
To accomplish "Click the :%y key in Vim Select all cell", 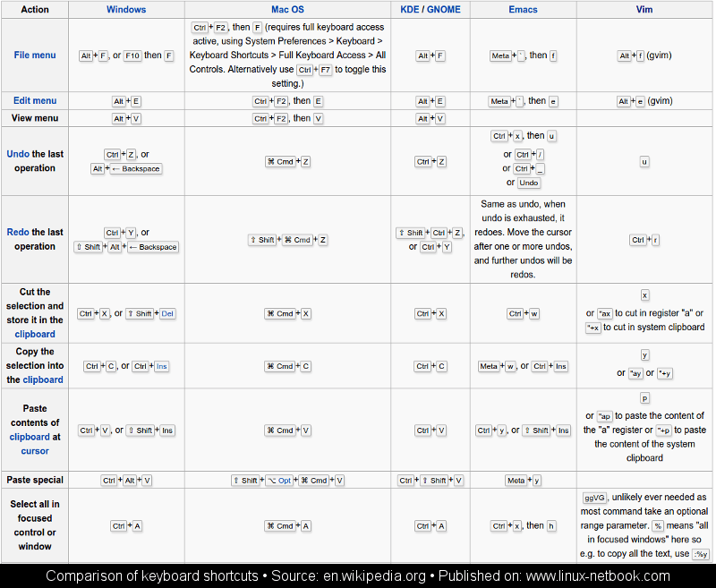I will [x=701, y=554].
